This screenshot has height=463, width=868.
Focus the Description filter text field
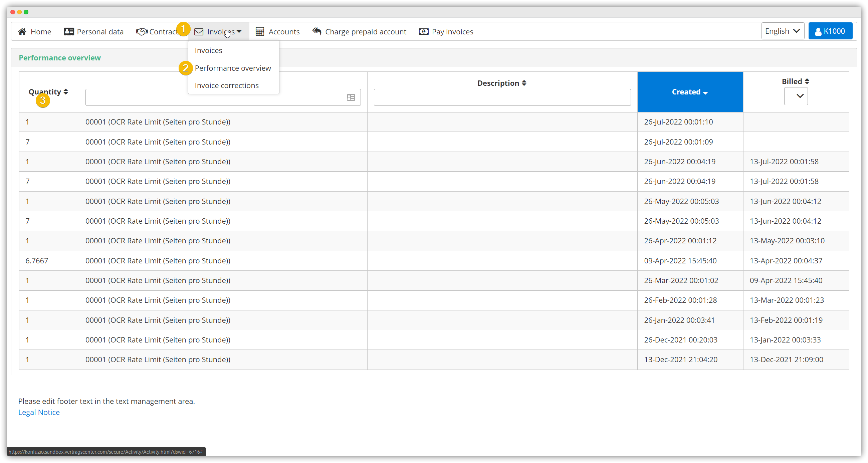[x=502, y=97]
